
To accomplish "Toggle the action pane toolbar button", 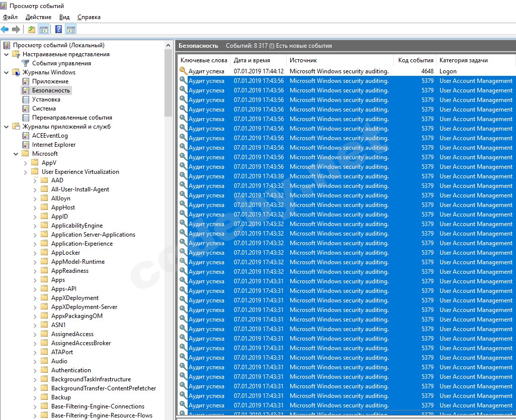I will tap(70, 29).
